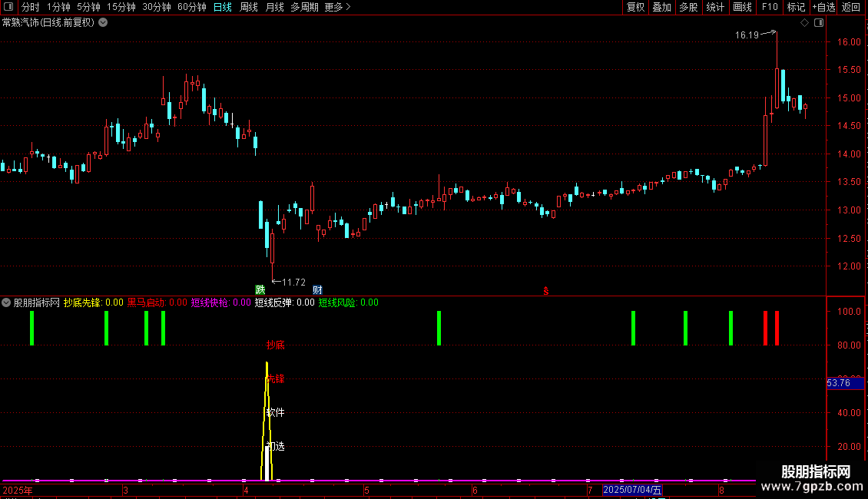Click the 黑马启动: 0.00 indicator value
The height and width of the screenshot is (499, 868).
157,302
